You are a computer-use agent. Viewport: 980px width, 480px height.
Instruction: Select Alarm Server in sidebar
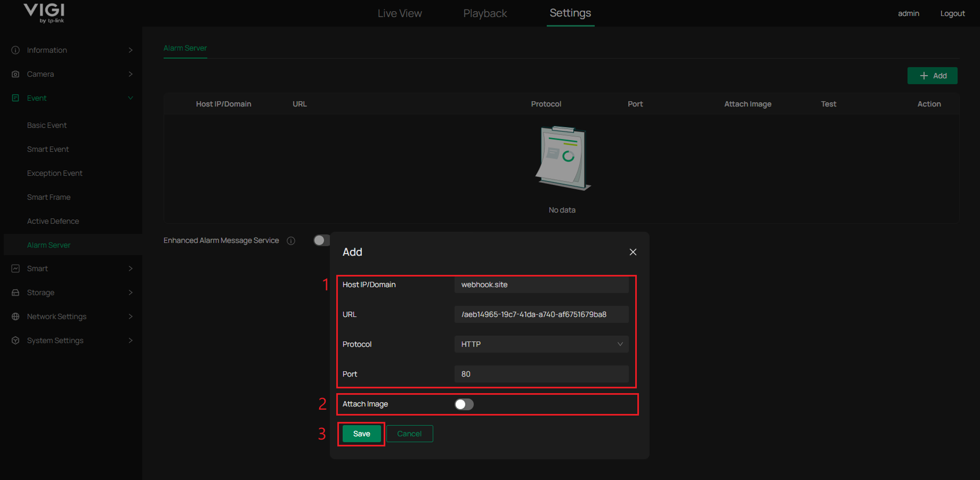49,245
